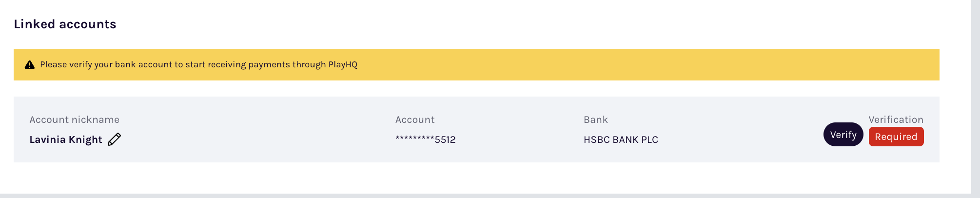Click the Linked accounts heading

(65, 24)
